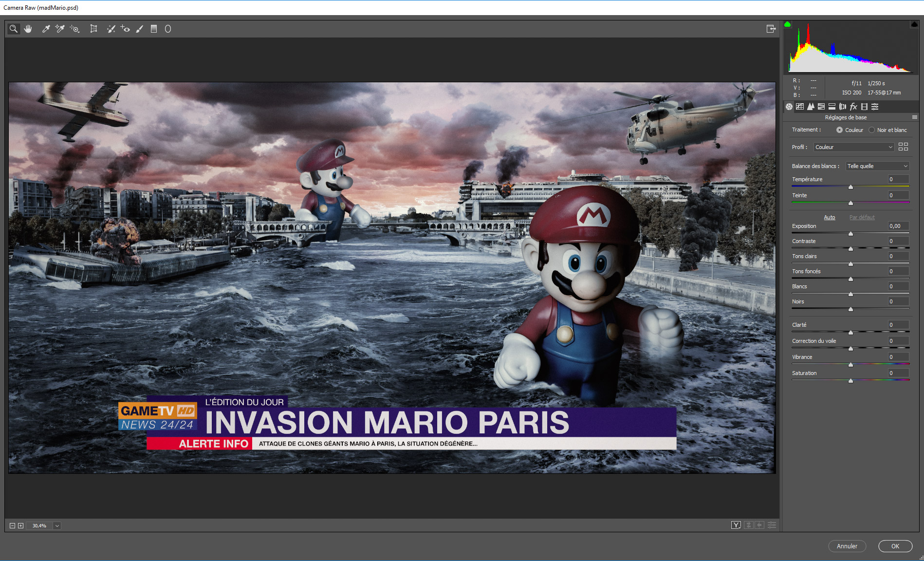Open the Effects fx tab

point(853,107)
